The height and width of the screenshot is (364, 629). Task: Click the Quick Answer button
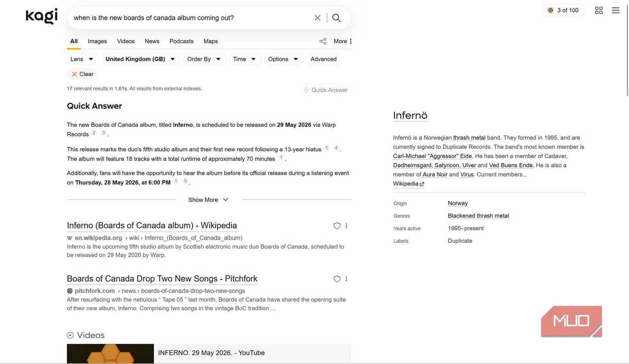[325, 90]
